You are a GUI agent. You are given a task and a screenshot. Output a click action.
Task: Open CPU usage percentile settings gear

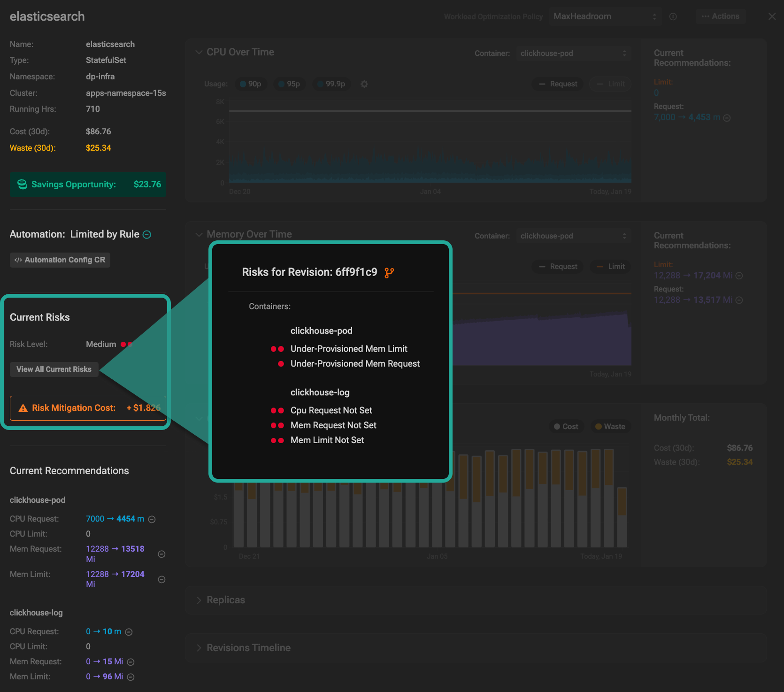pyautogui.click(x=364, y=84)
